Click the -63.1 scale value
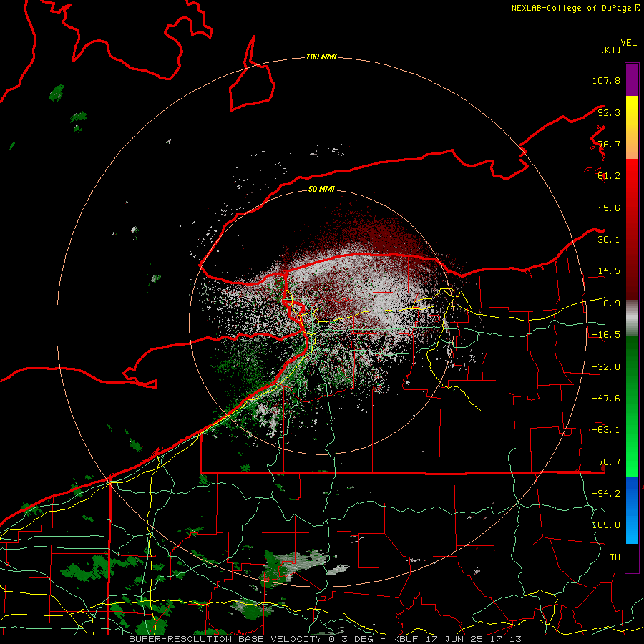 606,430
